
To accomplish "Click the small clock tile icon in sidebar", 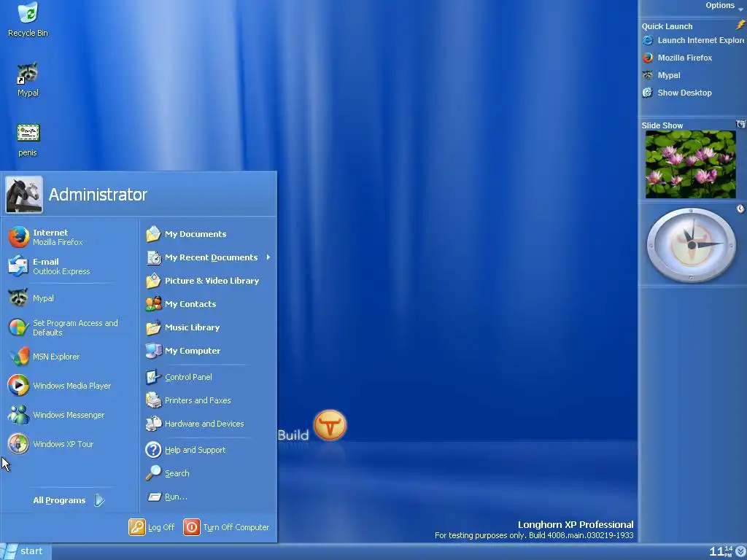I will [740, 209].
